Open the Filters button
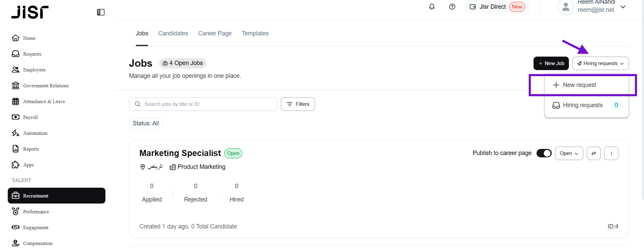This screenshot has width=644, height=248. pyautogui.click(x=298, y=104)
